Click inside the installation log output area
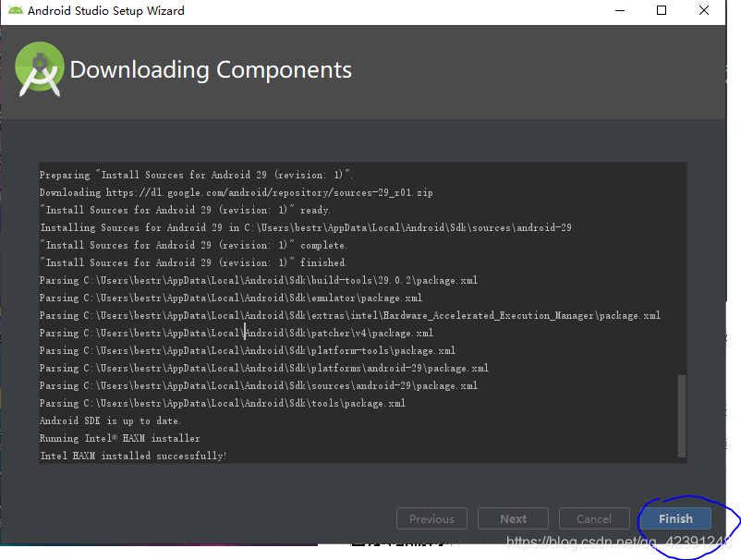This screenshot has height=560, width=741. coord(360,314)
